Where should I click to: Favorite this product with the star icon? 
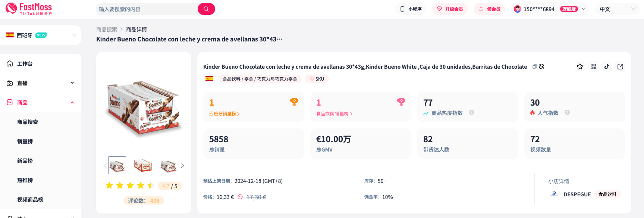click(580, 66)
